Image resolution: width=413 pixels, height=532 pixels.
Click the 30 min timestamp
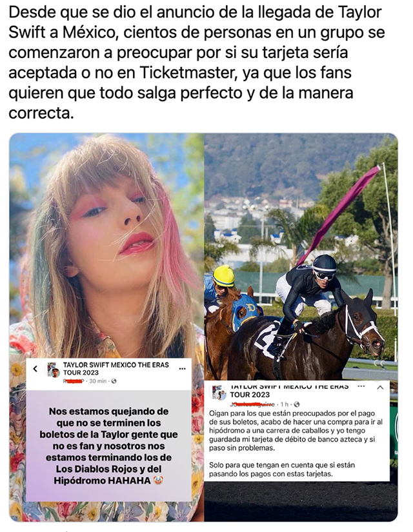[x=98, y=381]
